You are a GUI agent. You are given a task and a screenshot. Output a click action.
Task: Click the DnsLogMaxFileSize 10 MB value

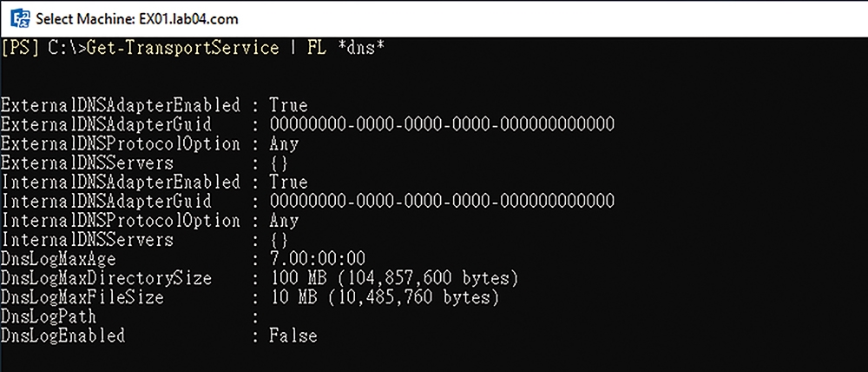coord(385,298)
